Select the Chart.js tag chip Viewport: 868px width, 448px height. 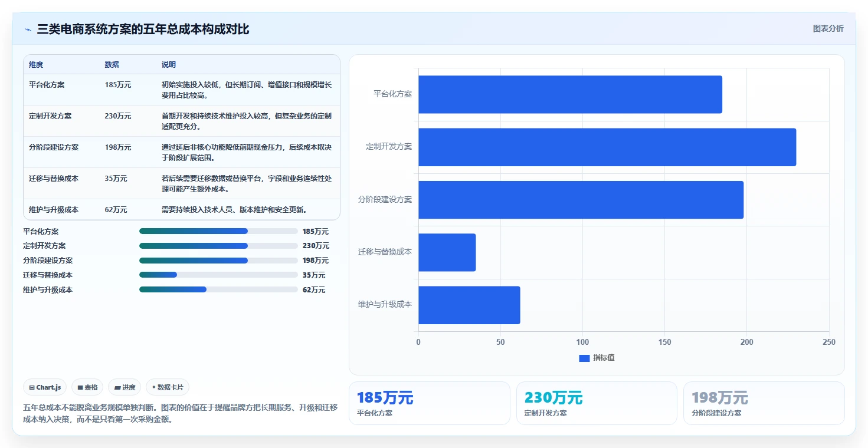point(45,387)
